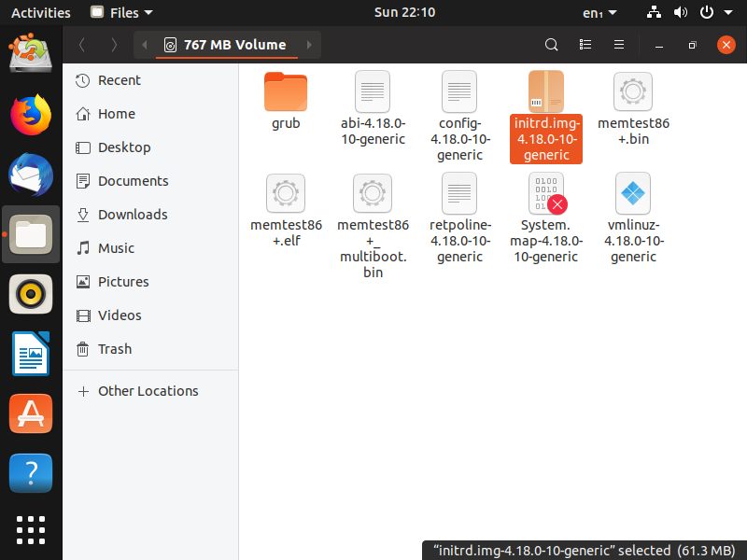Launch Firefox from the dock
The height and width of the screenshot is (560, 747).
pyautogui.click(x=31, y=115)
